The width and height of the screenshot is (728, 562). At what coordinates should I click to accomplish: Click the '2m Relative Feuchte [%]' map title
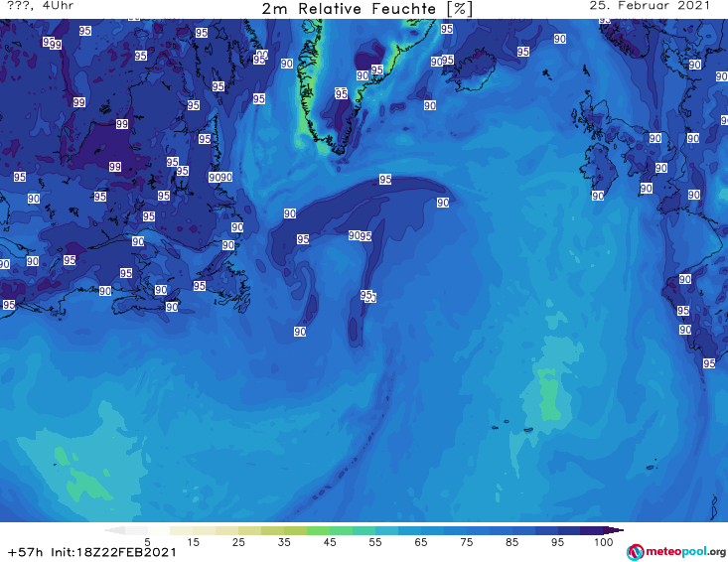[x=367, y=9]
